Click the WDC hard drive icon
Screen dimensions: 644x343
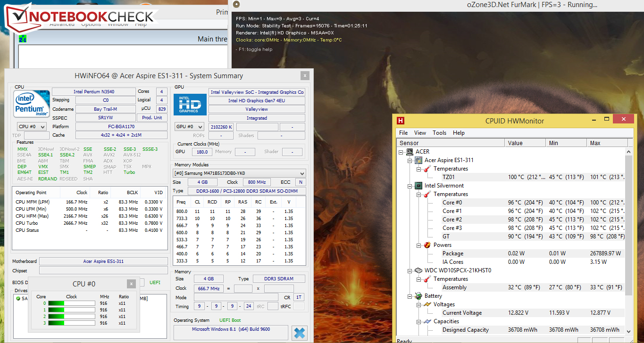[x=418, y=270]
